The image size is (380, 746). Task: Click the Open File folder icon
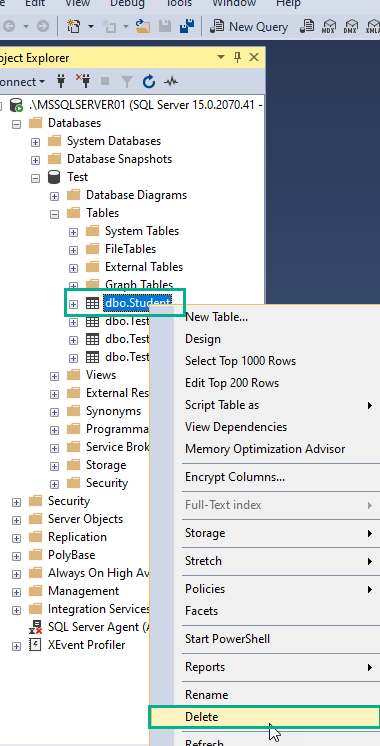pyautogui.click(x=142, y=27)
